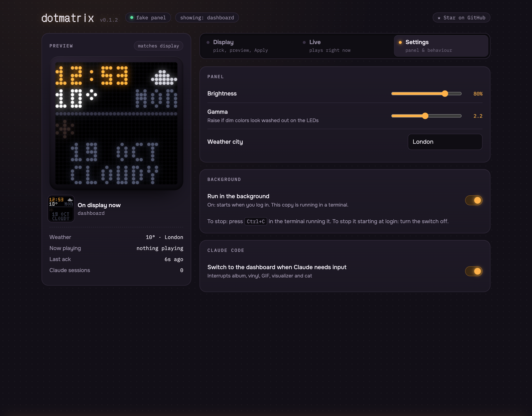Click the 2.2 gamma value

tap(478, 116)
